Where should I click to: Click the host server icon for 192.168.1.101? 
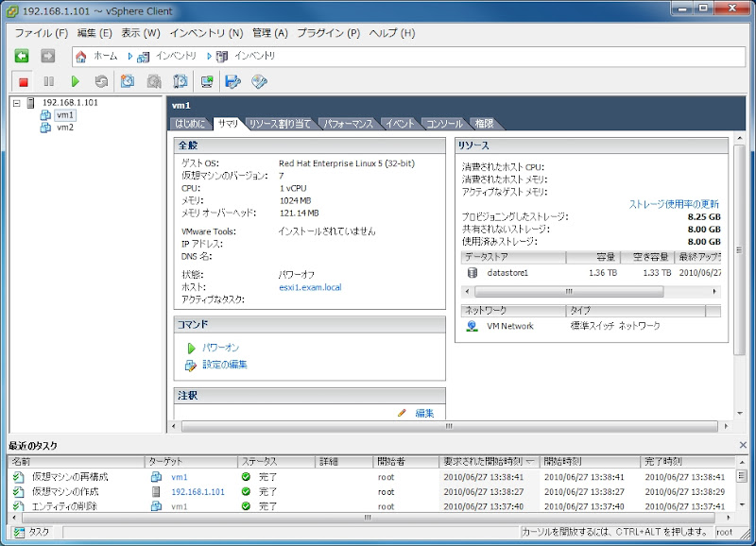coord(31,103)
